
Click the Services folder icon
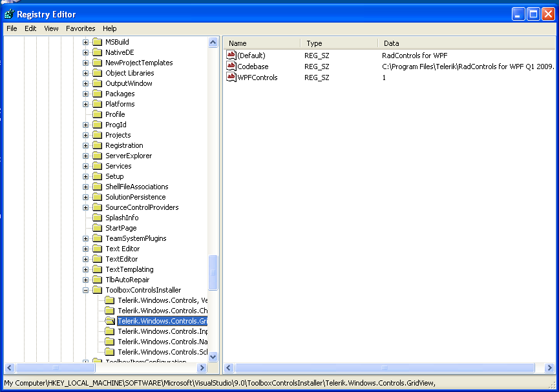[98, 166]
